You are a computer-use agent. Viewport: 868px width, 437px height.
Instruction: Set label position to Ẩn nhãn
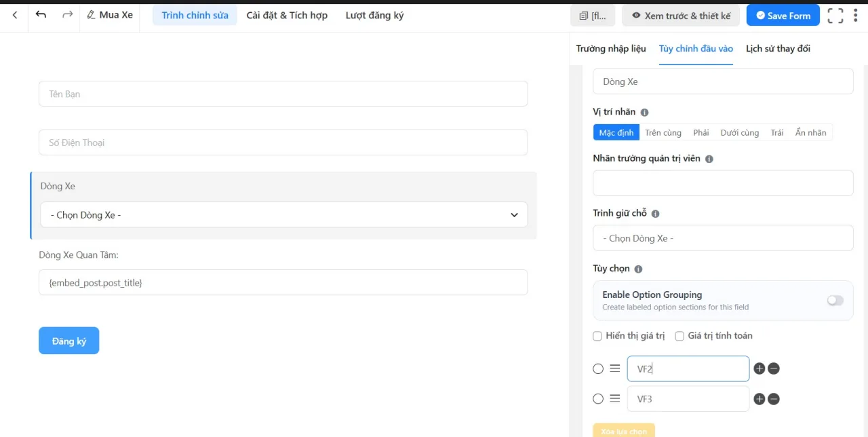811,132
